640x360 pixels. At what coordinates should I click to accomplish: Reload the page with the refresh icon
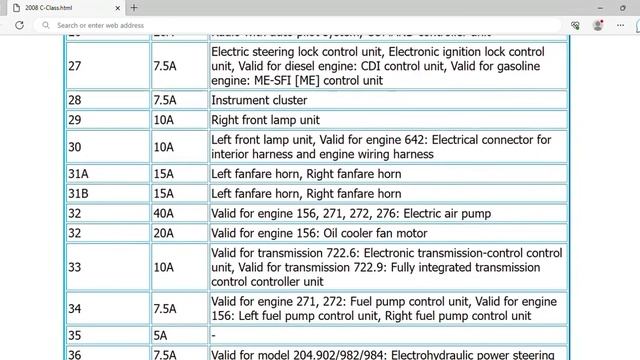tap(19, 25)
